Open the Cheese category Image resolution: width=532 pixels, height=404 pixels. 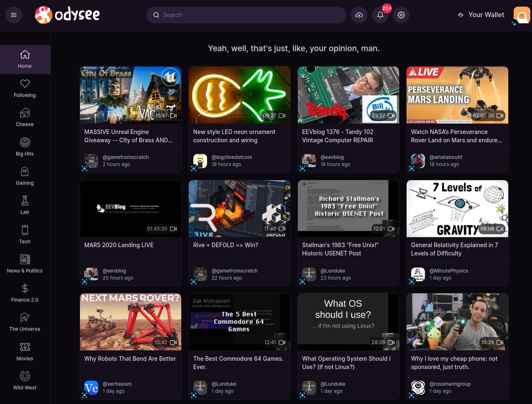pos(25,118)
